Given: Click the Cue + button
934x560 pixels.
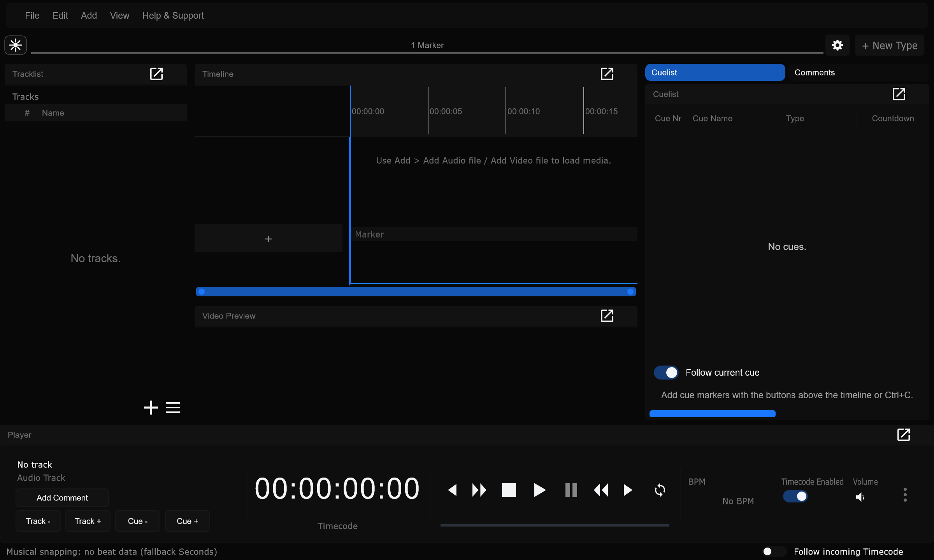Looking at the screenshot, I should coord(188,521).
